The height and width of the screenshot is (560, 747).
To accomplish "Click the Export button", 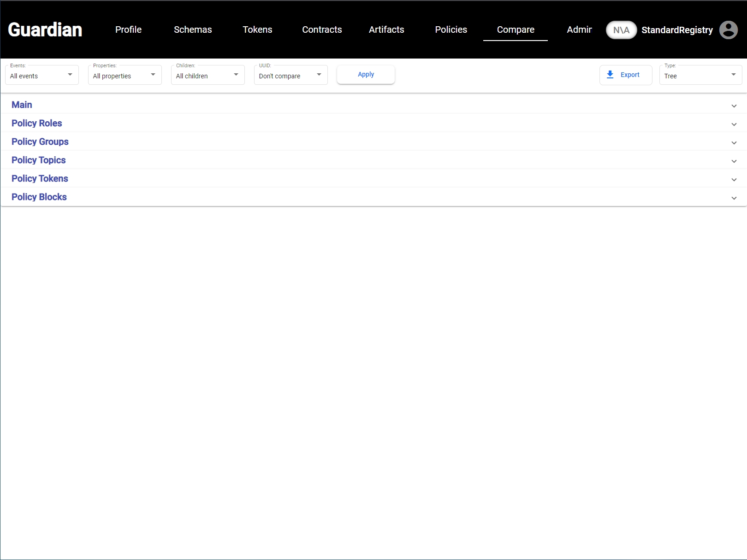I will coord(625,75).
